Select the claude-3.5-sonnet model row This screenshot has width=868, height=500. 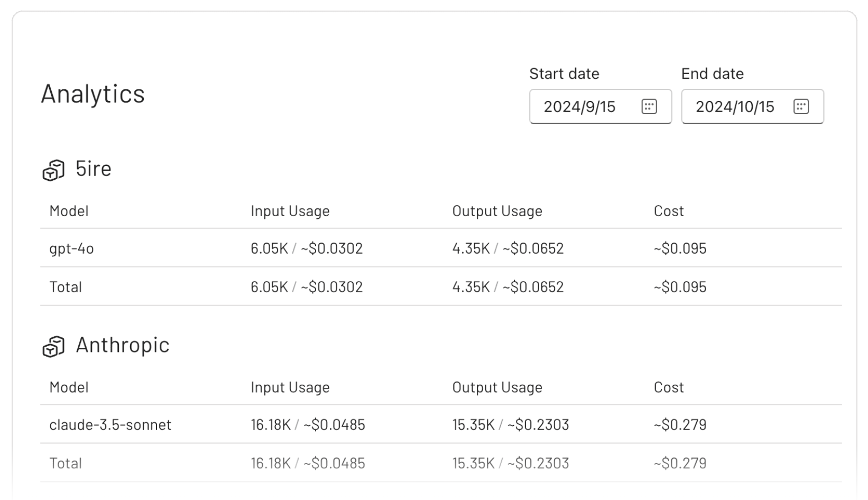pos(110,424)
